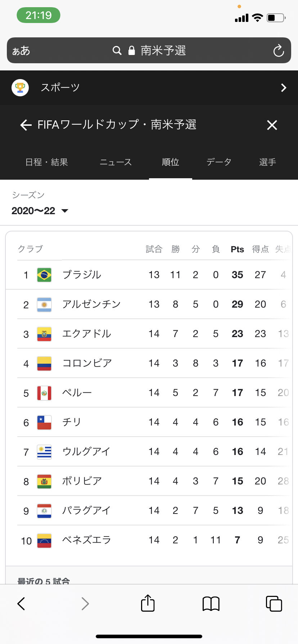Select the 選手 tab
Screen dimensions: 298x644
pyautogui.click(x=267, y=162)
